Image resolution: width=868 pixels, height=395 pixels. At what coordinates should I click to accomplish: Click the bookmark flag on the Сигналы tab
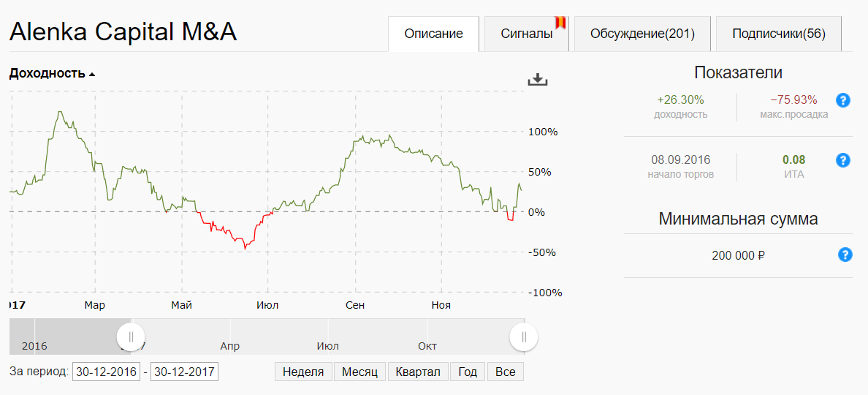point(560,22)
